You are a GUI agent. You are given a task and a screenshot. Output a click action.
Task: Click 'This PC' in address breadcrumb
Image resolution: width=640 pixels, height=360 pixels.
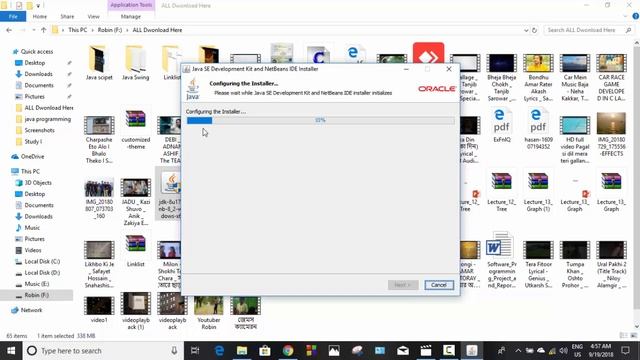click(78, 30)
